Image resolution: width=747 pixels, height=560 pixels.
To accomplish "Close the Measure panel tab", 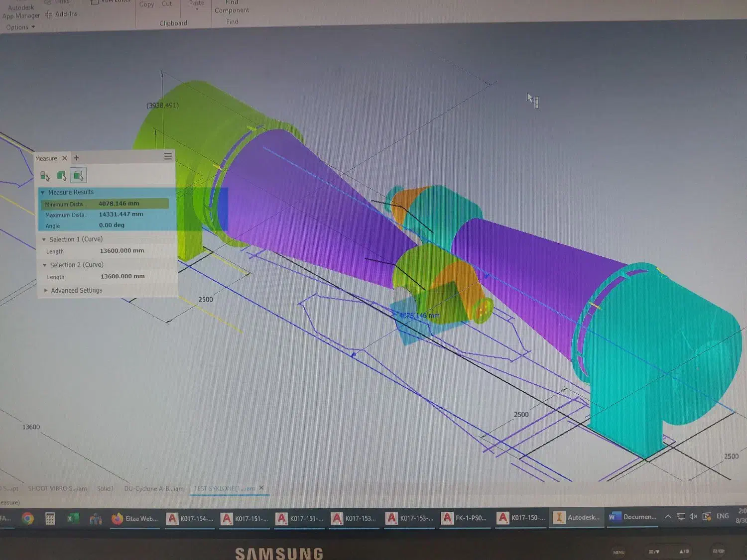I will pyautogui.click(x=64, y=158).
